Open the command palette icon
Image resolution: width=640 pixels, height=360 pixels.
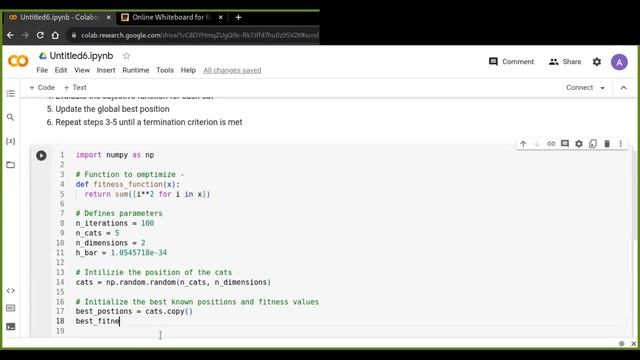click(11, 308)
